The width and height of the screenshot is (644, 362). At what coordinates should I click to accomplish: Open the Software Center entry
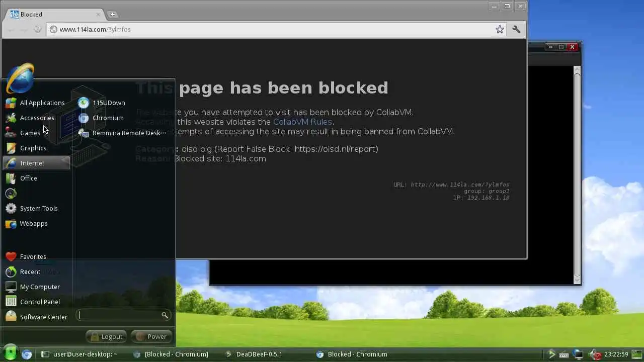[36, 317]
